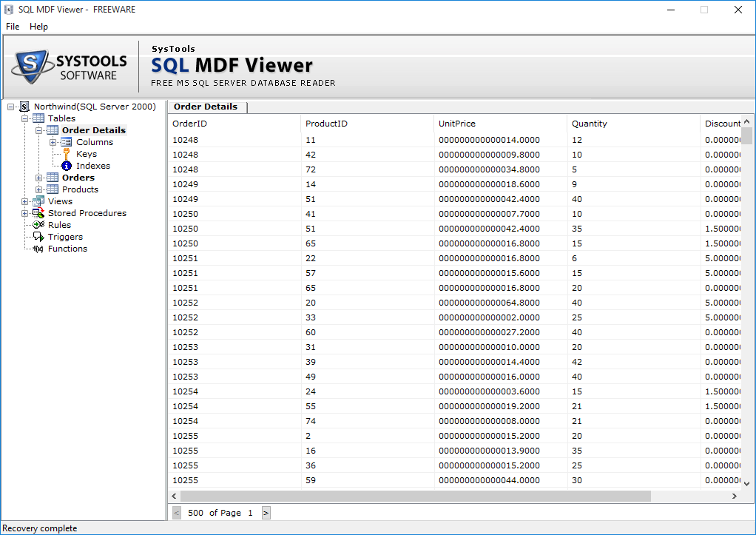Click ProductID cell 74
Screen dimensions: 756x535
(x=368, y=421)
